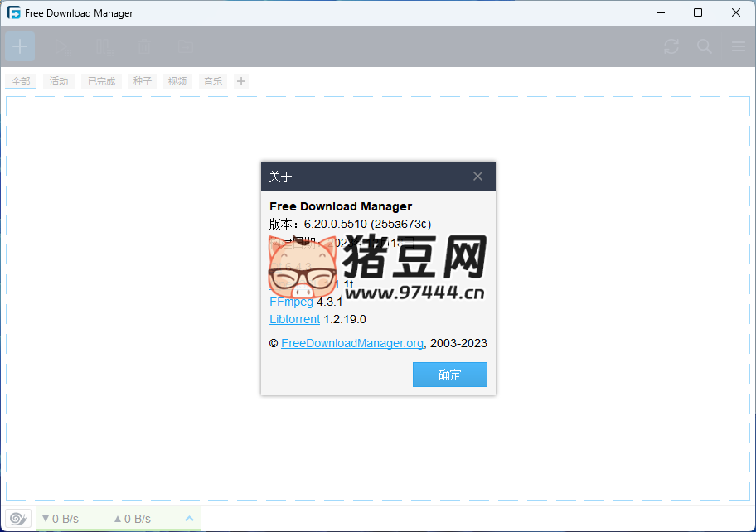Click the Free Download Manager title bar icon
The height and width of the screenshot is (532, 756).
pos(14,12)
